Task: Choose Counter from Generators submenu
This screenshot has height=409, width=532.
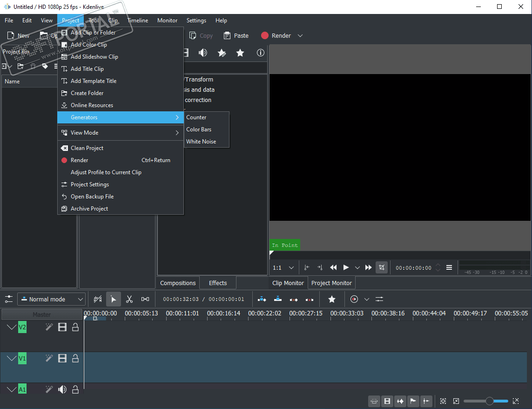Action: (x=207, y=117)
